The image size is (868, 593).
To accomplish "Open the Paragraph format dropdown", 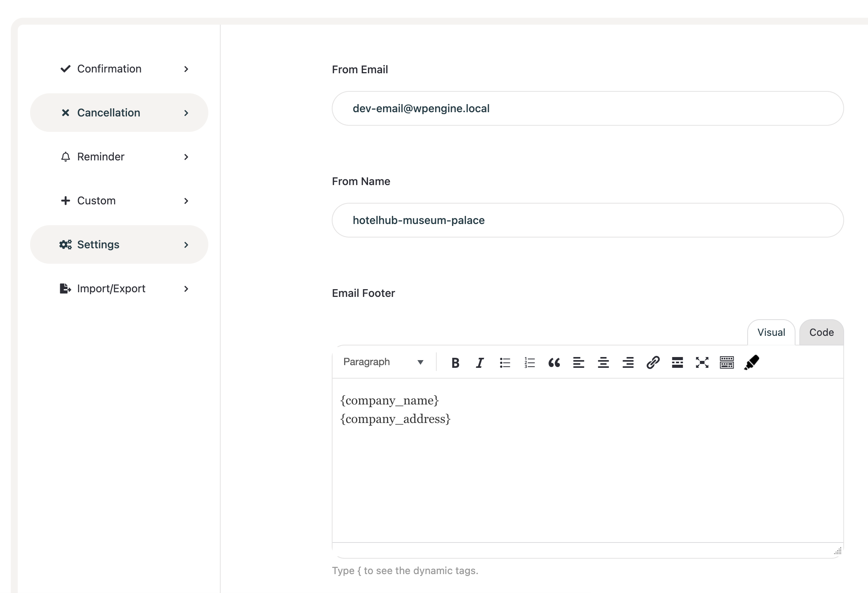I will coord(383,362).
